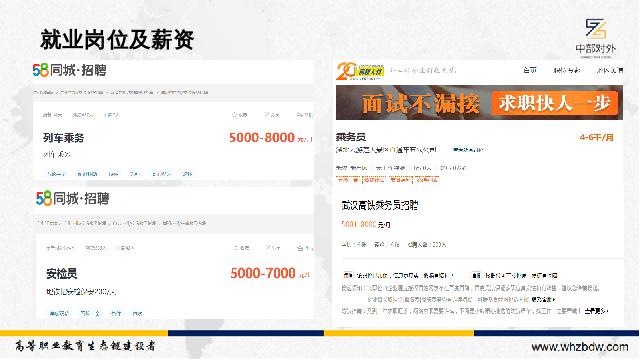Click the 求职快人一步 orange banner button
The image size is (640, 360).
coord(555,103)
